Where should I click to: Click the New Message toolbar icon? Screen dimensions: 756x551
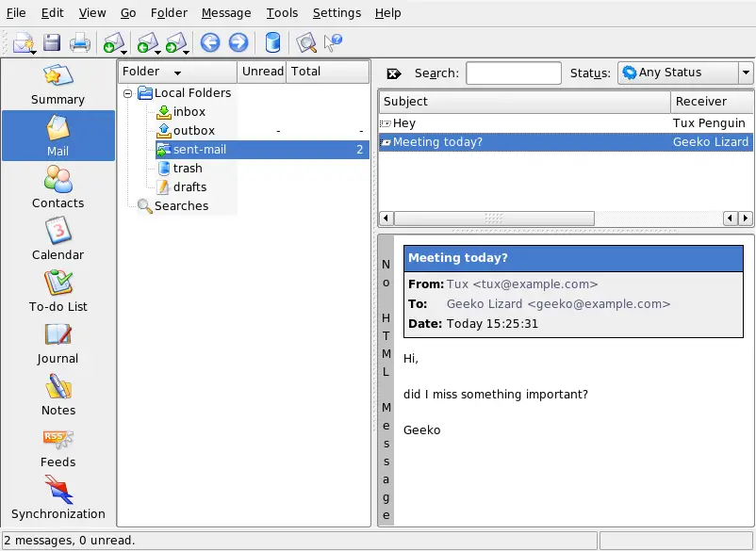[x=23, y=42]
